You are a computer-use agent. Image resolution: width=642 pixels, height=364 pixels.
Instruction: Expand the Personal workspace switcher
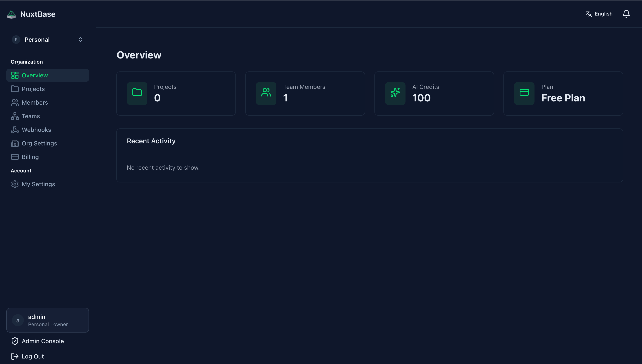[x=47, y=40]
